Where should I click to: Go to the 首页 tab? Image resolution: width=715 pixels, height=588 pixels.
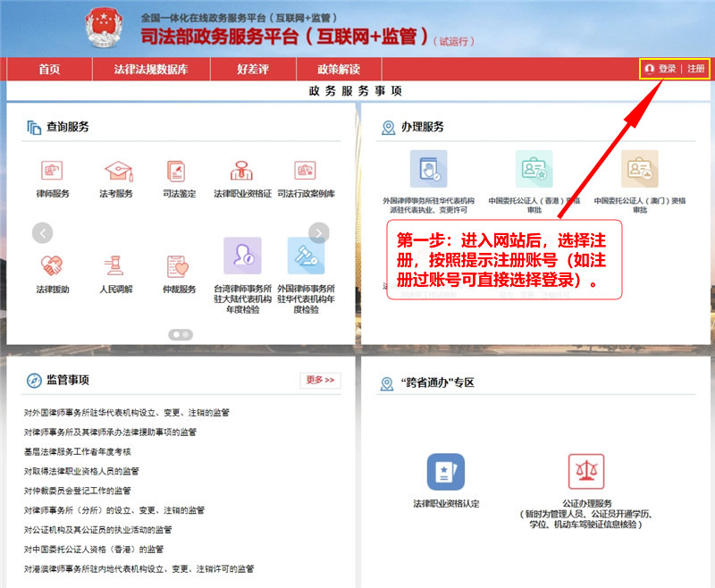[49, 70]
